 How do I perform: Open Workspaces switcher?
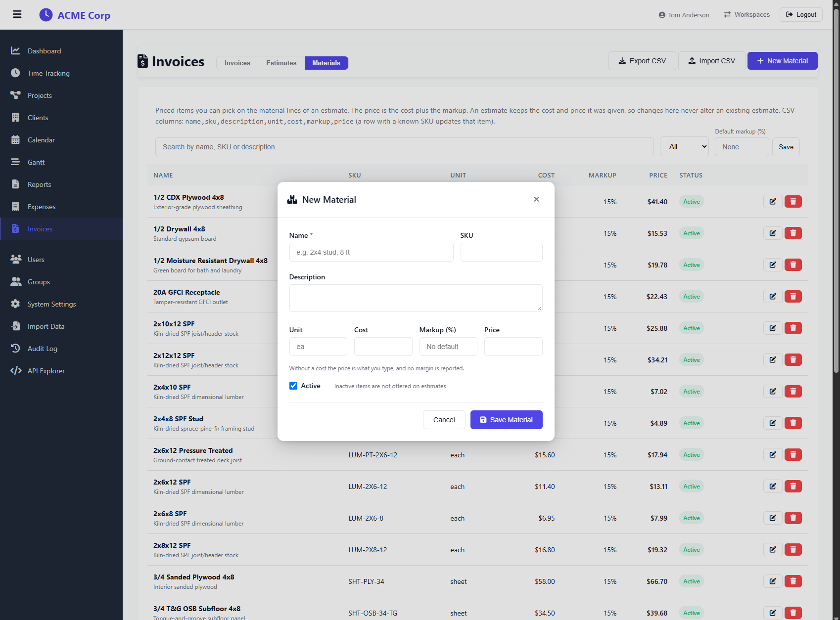pyautogui.click(x=747, y=14)
